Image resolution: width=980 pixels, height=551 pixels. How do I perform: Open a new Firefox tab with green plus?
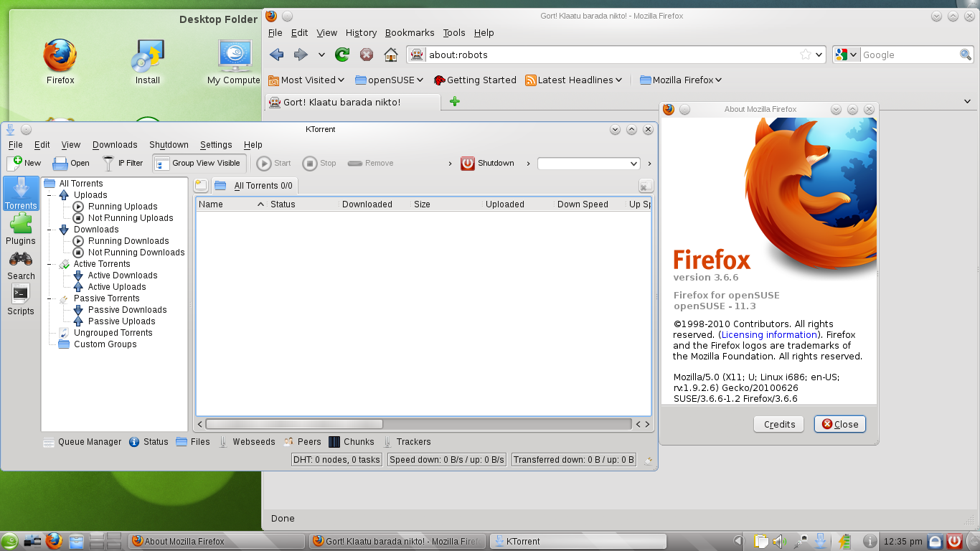coord(454,101)
